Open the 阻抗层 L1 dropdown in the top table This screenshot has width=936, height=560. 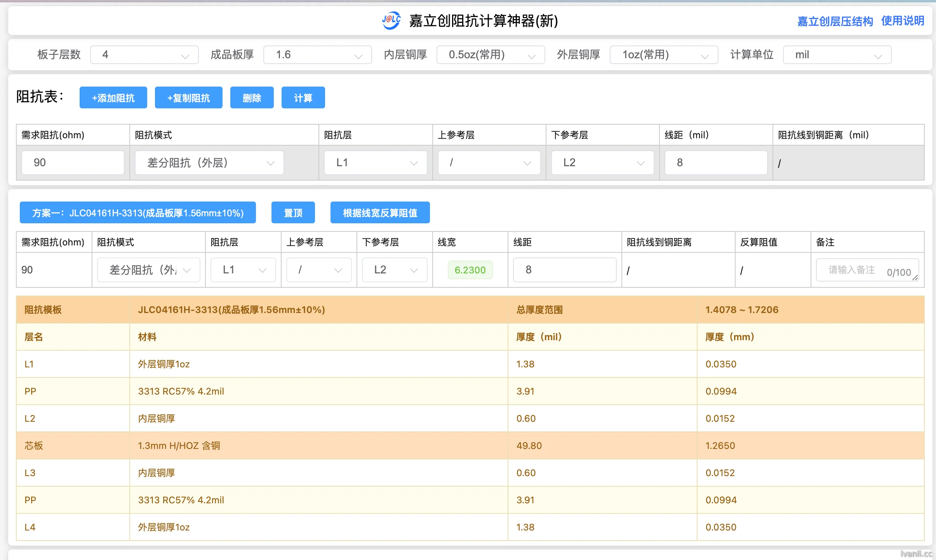(376, 163)
